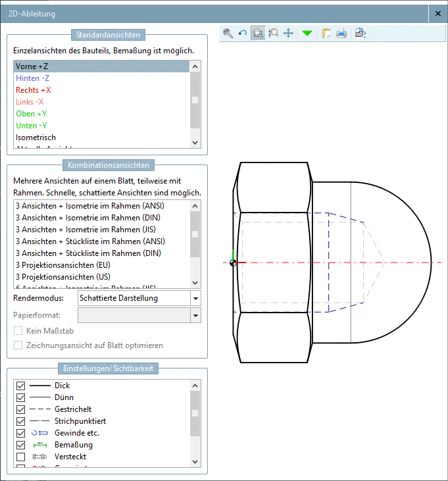Screen dimensions: 448x481
Task: Open the Papierformat dropdown arrow
Action: [x=195, y=315]
